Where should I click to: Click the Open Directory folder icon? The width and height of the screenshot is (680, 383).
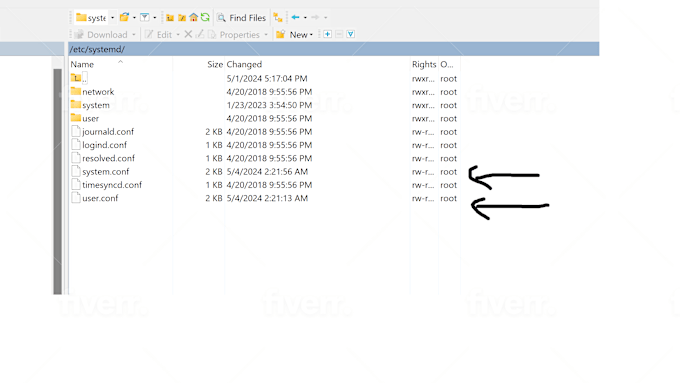coord(124,17)
